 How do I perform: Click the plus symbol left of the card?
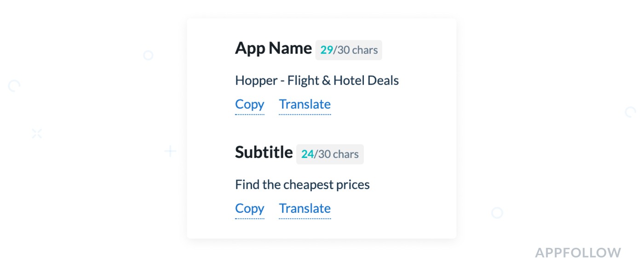(170, 151)
